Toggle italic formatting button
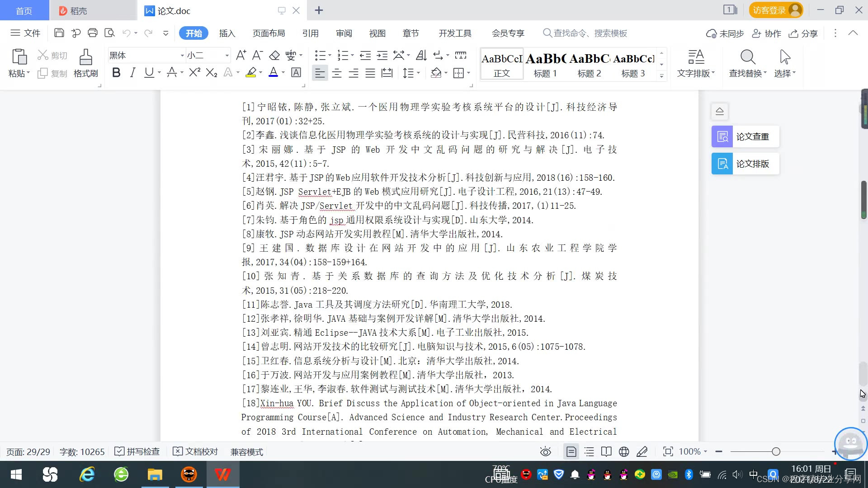Screen dimensions: 868x488 pos(132,73)
